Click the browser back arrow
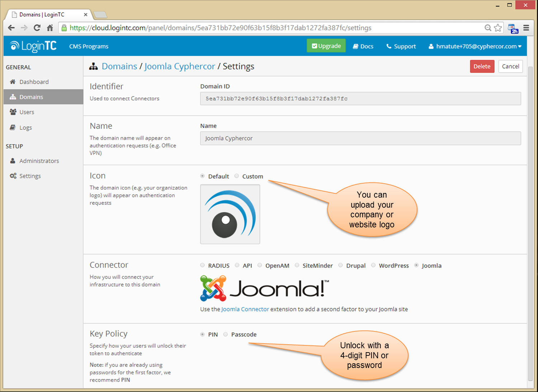The height and width of the screenshot is (392, 538). [x=11, y=28]
